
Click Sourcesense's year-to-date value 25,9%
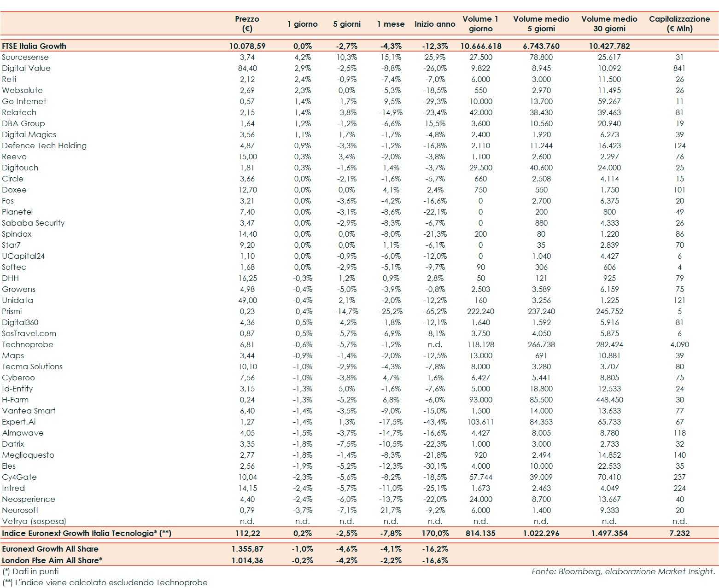point(435,57)
